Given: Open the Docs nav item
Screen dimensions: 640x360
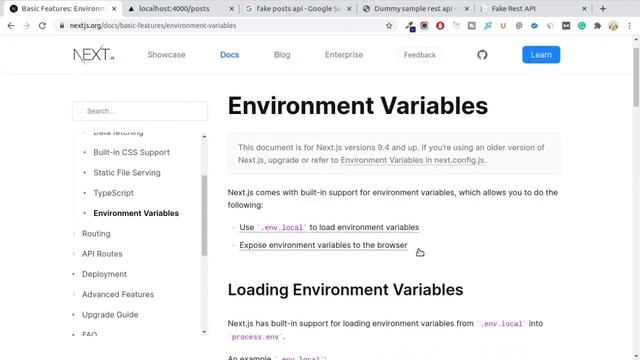Looking at the screenshot, I should point(229,55).
